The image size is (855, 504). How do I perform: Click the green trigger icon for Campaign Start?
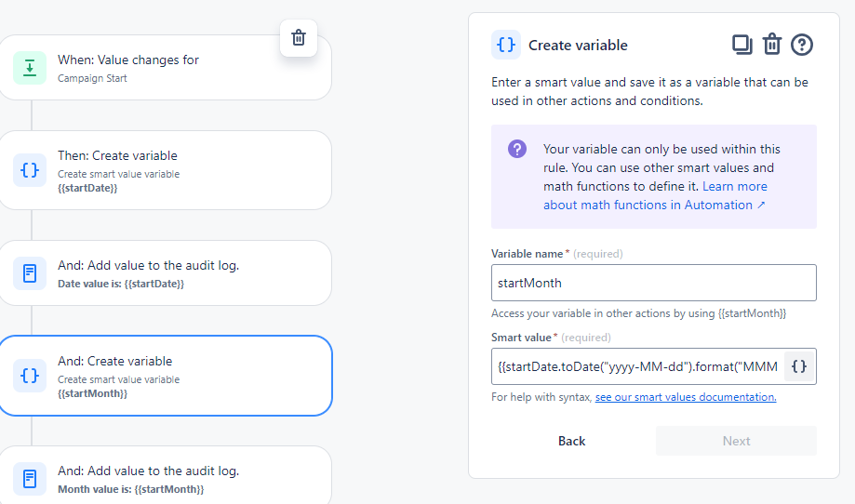[x=30, y=68]
